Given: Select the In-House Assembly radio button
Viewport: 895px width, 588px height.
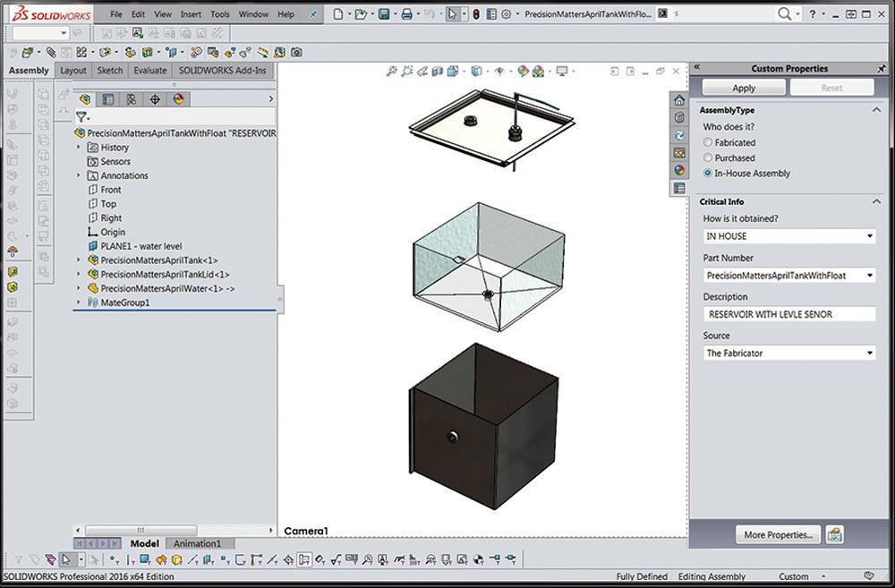Looking at the screenshot, I should (708, 173).
